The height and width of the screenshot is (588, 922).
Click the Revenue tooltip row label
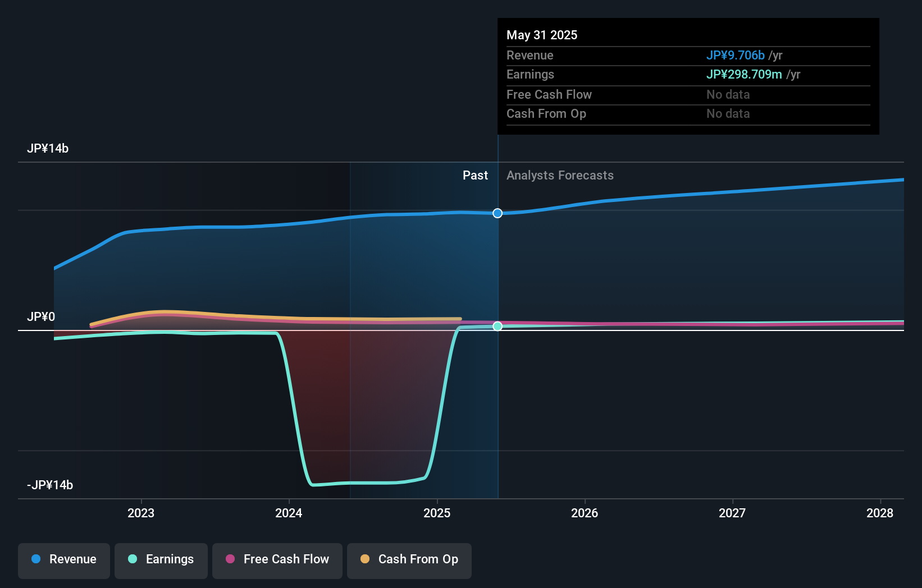pos(530,56)
